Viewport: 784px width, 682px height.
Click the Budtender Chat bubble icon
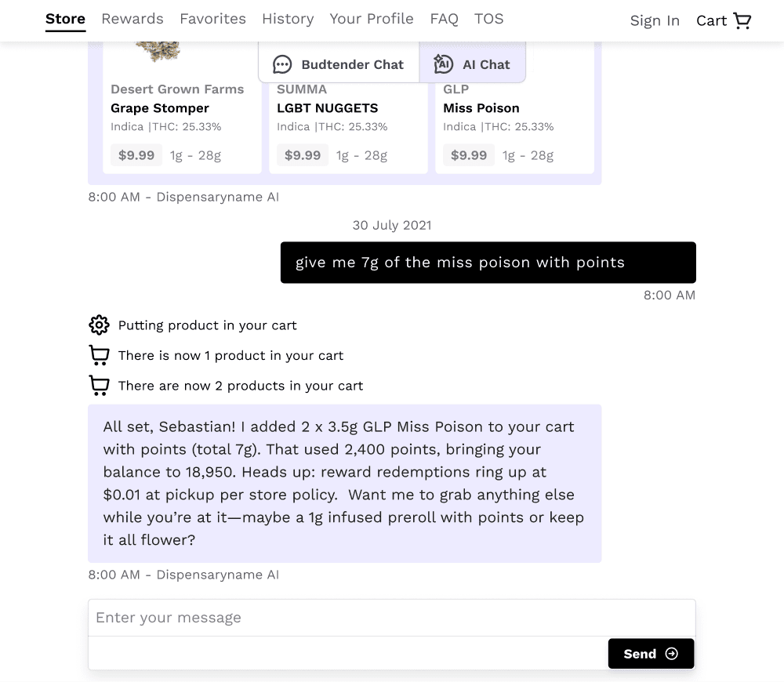point(282,64)
